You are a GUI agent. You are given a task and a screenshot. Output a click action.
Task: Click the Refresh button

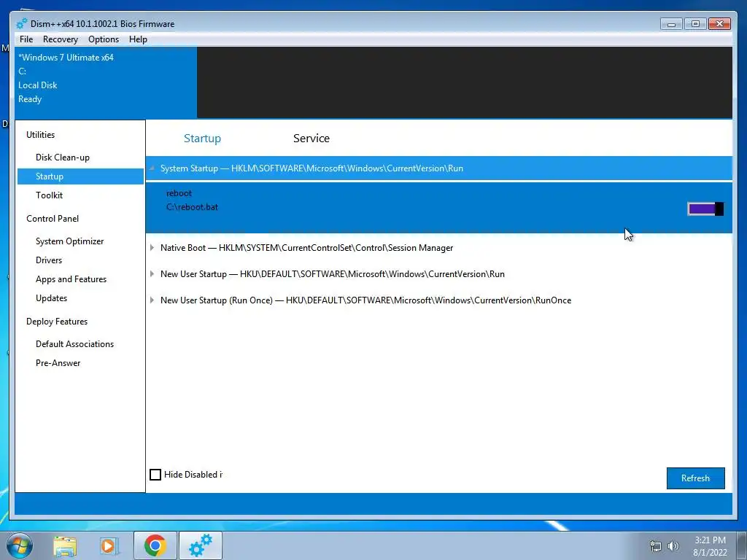[695, 478]
